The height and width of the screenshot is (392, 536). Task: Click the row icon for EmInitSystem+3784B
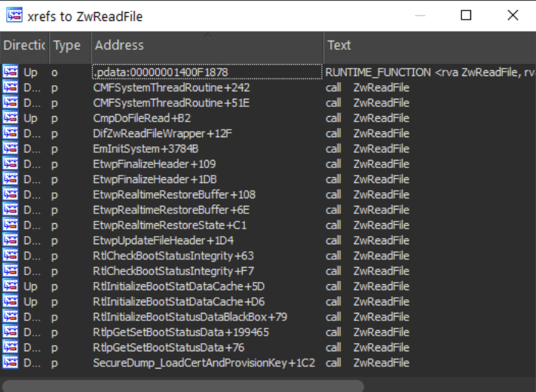(11, 149)
